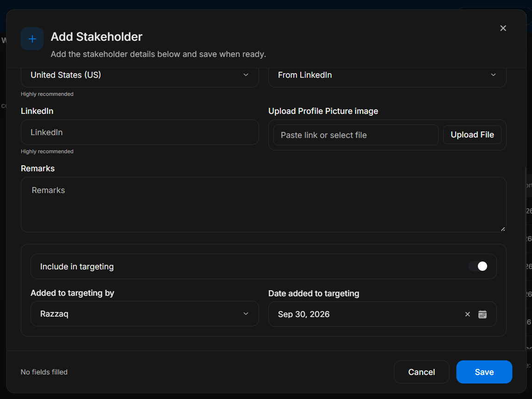The image size is (532, 399).
Task: Click the No fields filled status text
Action: tap(44, 372)
